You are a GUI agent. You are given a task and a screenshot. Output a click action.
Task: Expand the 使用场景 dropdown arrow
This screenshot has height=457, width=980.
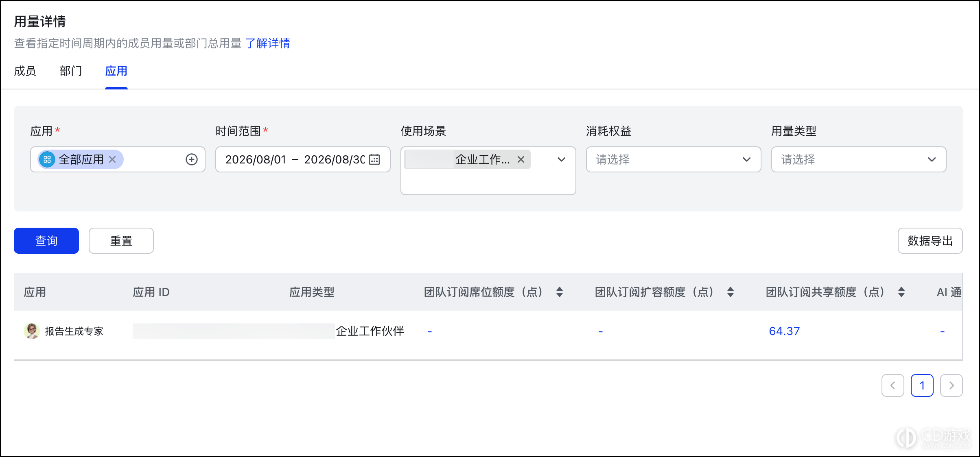point(562,159)
